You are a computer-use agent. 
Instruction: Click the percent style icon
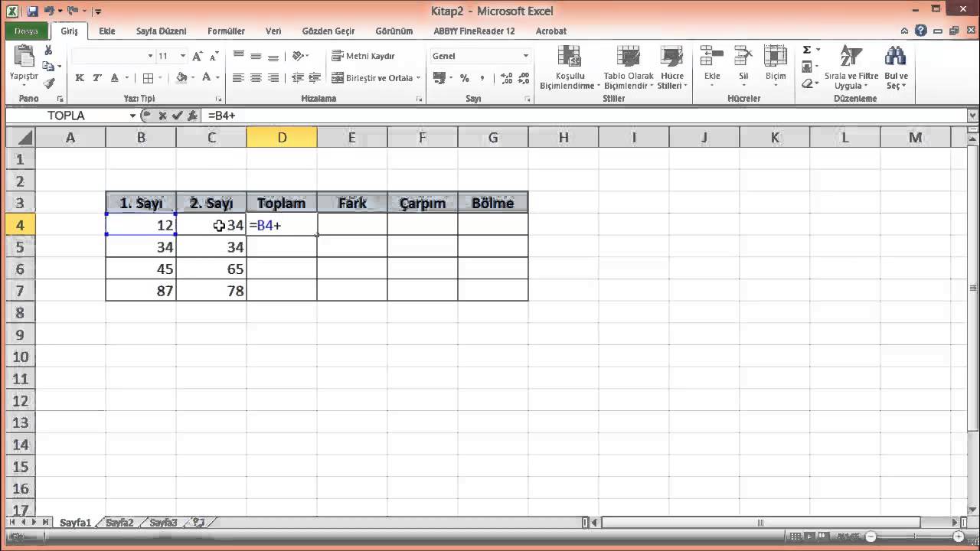(x=464, y=78)
